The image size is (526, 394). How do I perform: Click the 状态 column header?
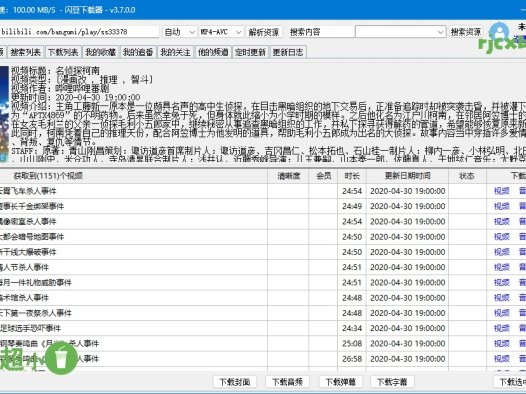467,176
